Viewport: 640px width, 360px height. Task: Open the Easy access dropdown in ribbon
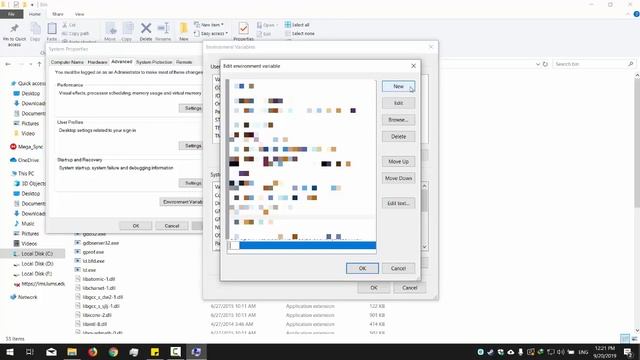[x=211, y=33]
